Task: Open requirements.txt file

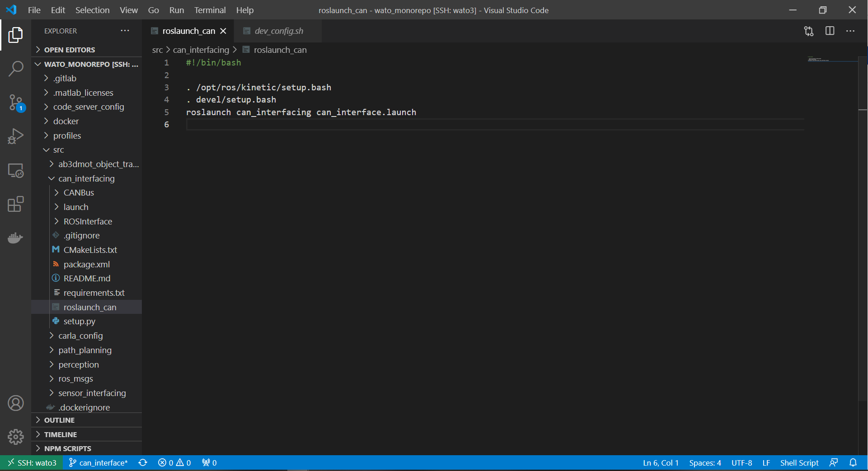Action: (86, 293)
